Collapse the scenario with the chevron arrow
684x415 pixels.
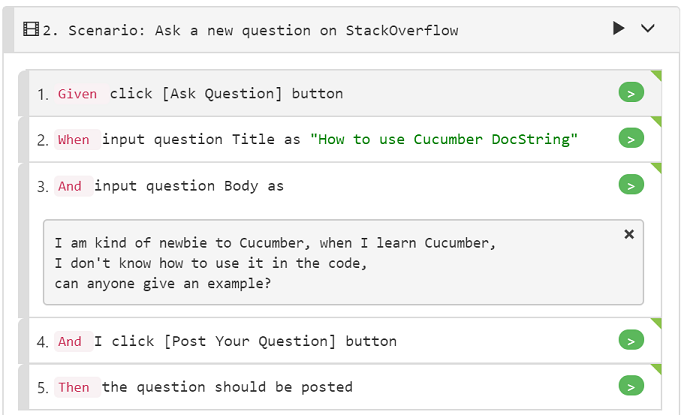click(x=648, y=28)
